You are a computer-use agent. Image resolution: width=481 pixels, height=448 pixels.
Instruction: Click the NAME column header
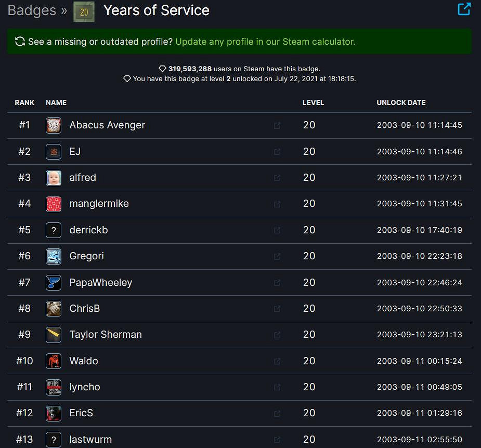tap(56, 102)
